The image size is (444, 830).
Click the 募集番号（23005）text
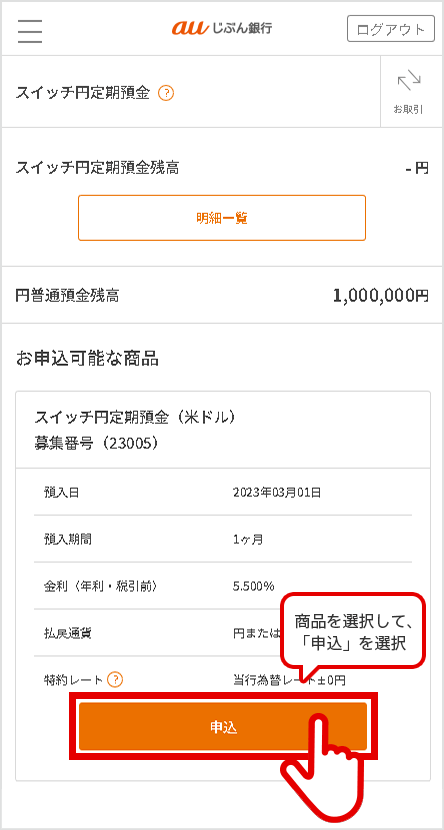(x=97, y=444)
